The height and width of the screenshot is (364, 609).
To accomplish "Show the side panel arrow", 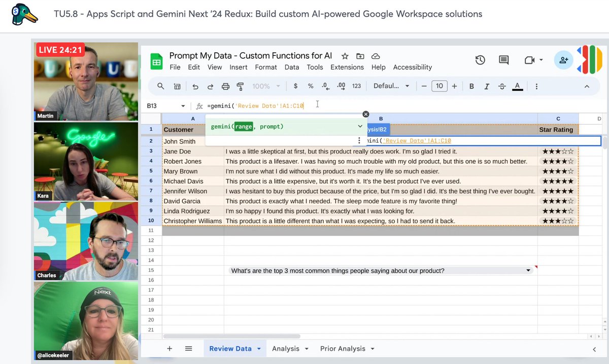I will coord(594,349).
